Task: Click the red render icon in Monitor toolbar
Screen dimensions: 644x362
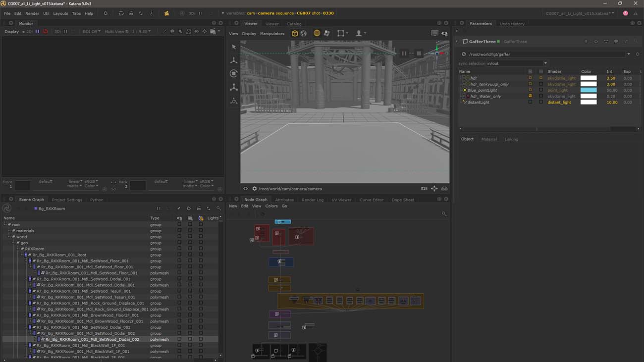Action: [46, 32]
